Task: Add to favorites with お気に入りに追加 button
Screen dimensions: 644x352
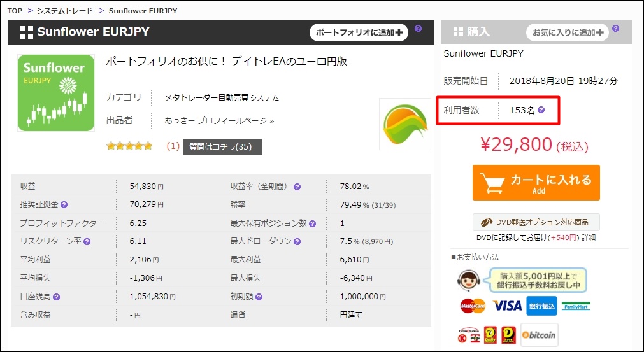Action: coord(568,32)
